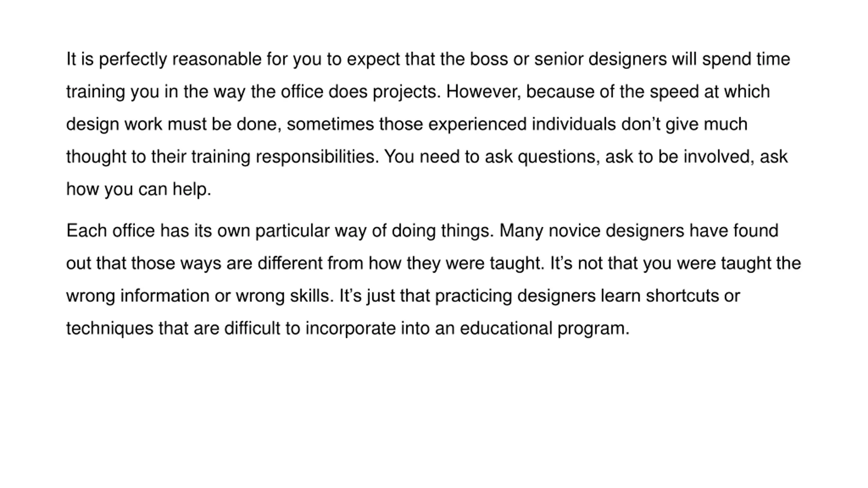The height and width of the screenshot is (488, 868).
Task: Click "Each office" starting the second paragraph
Action: 111,231
